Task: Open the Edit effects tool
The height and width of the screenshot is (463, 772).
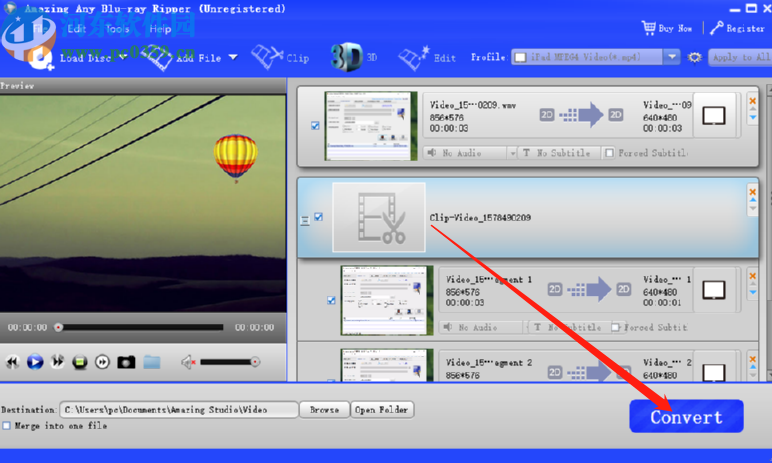Action: [427, 58]
